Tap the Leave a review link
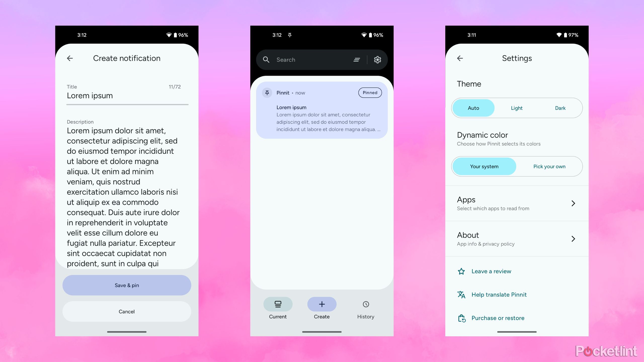The width and height of the screenshot is (644, 362). tap(491, 271)
